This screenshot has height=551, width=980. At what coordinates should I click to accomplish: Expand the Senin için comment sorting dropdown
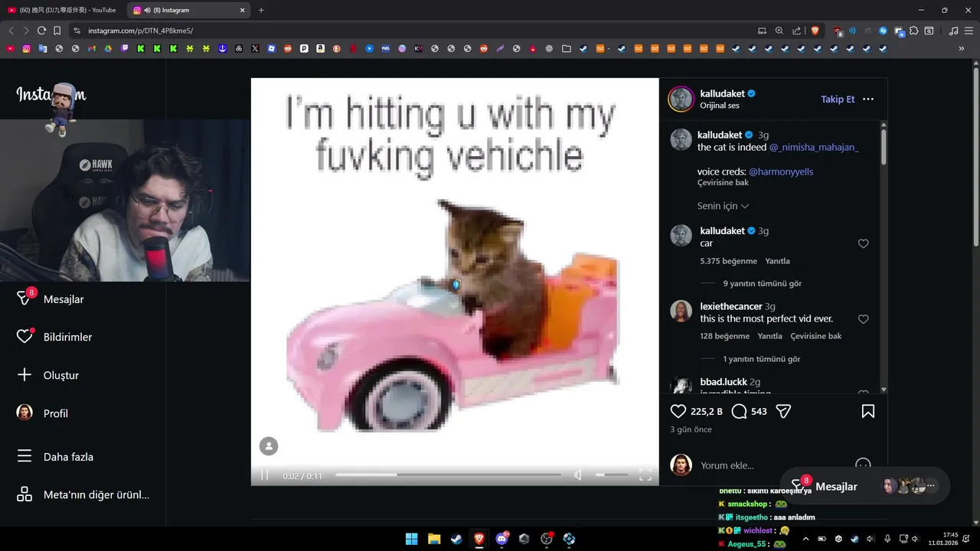[723, 206]
